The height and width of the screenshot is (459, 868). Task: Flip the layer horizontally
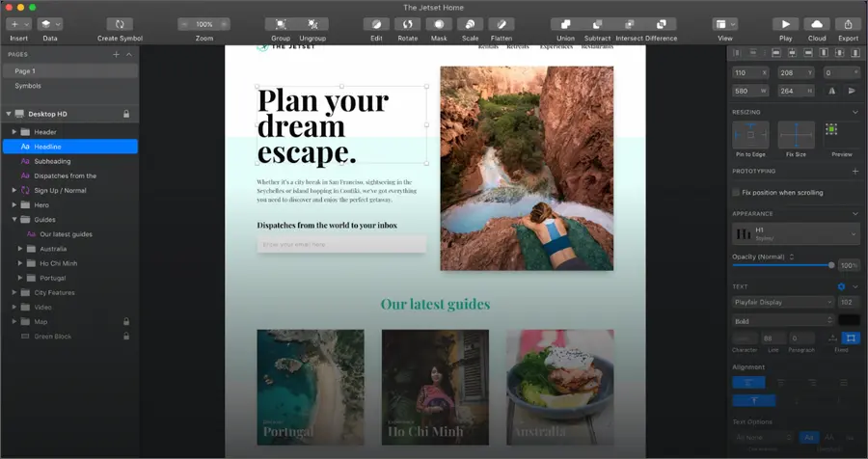click(832, 91)
